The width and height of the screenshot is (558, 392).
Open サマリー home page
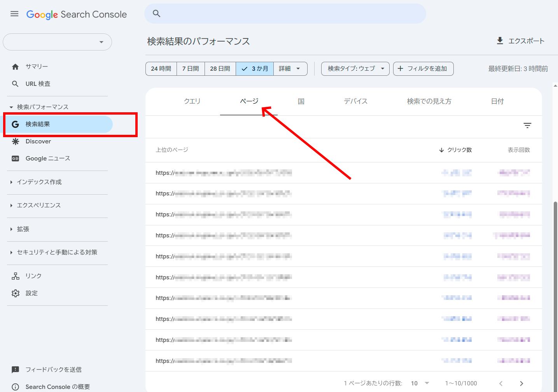[37, 66]
